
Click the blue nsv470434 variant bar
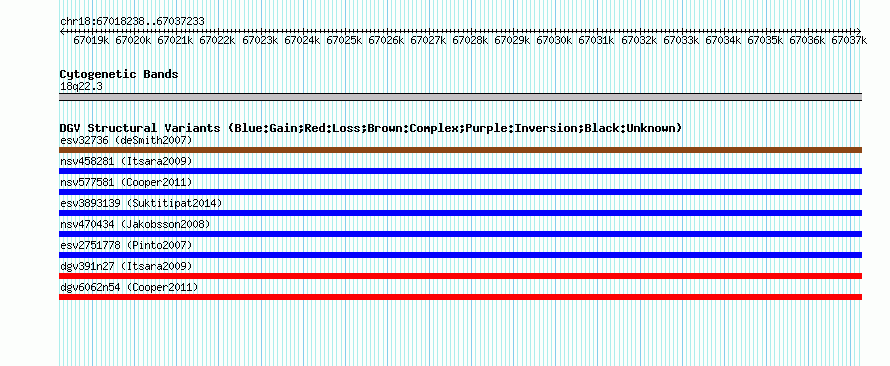(460, 234)
